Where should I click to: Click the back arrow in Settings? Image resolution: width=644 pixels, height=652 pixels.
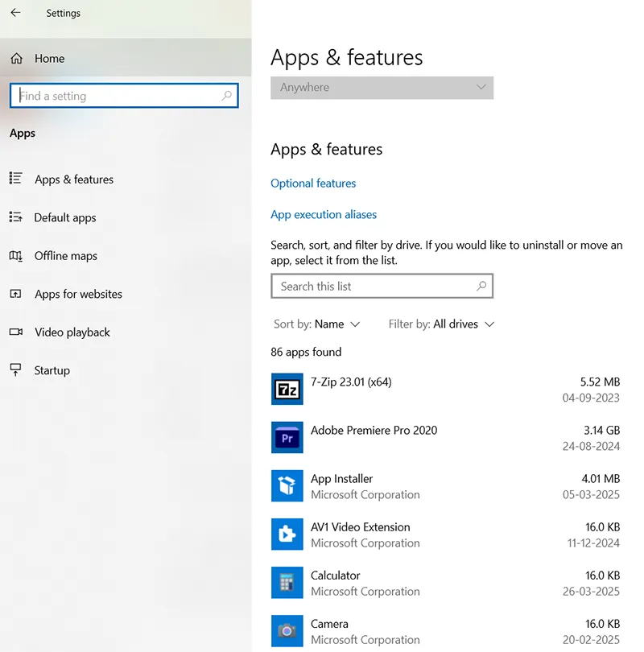click(15, 12)
